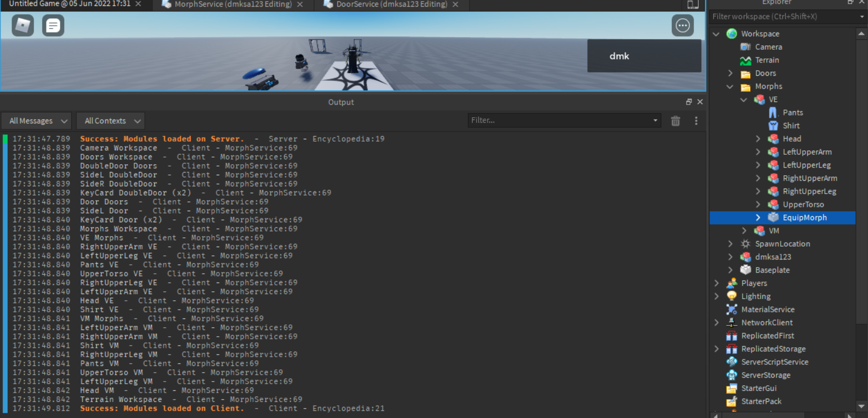The height and width of the screenshot is (418, 868).
Task: Click the Explorer scrollbar up arrow
Action: coord(861,34)
